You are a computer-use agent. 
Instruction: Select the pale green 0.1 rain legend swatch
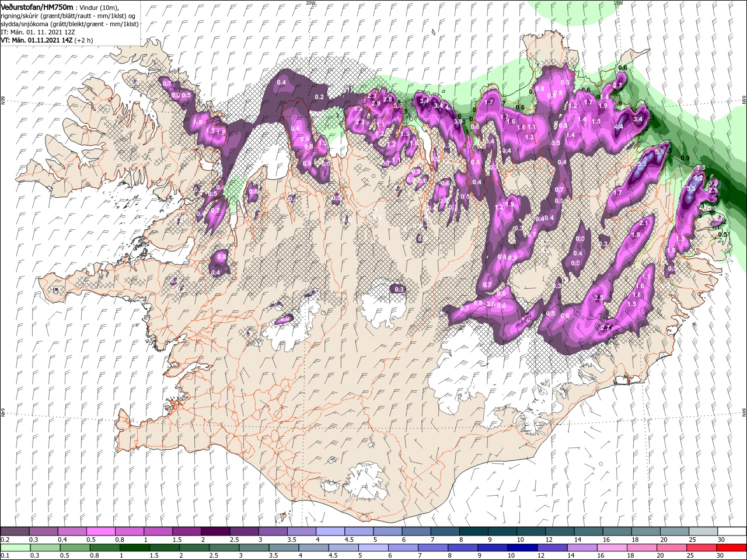(x=15, y=548)
